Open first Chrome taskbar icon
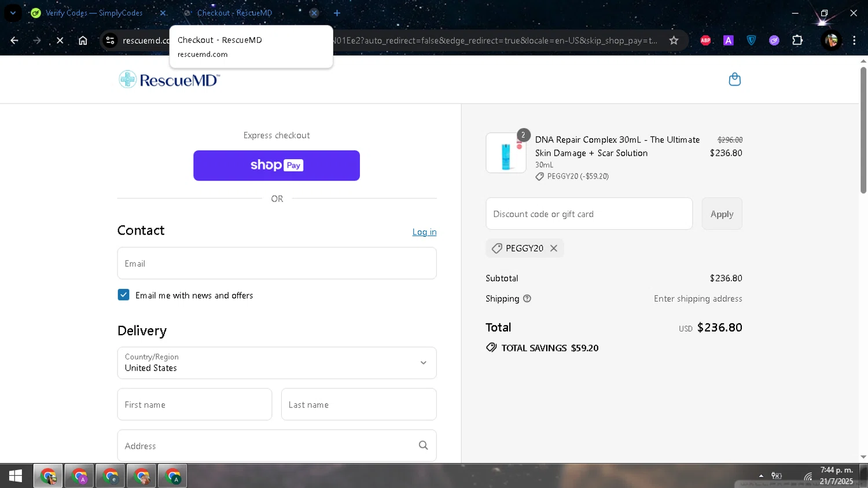This screenshot has height=488, width=868. pos(48,476)
